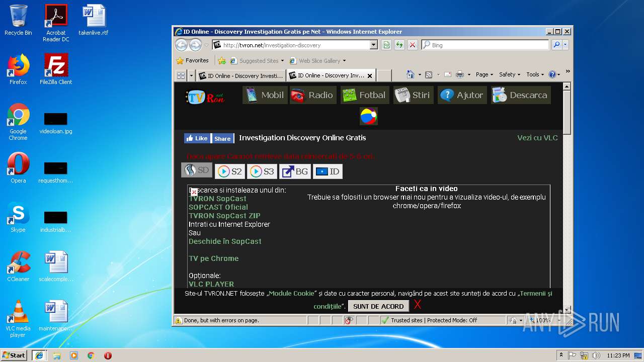This screenshot has width=644, height=362.
Task: Click the Bing search magnifier button
Action: point(556,45)
